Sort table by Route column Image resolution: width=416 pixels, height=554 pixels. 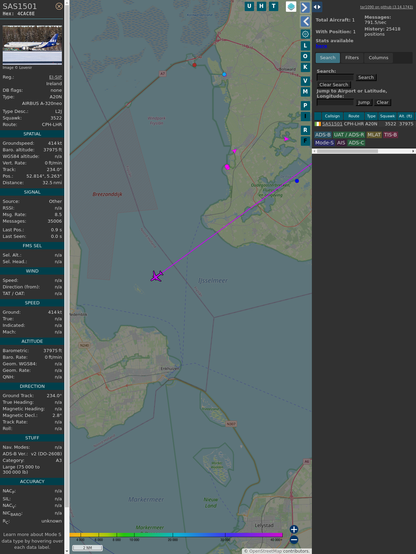click(x=353, y=116)
